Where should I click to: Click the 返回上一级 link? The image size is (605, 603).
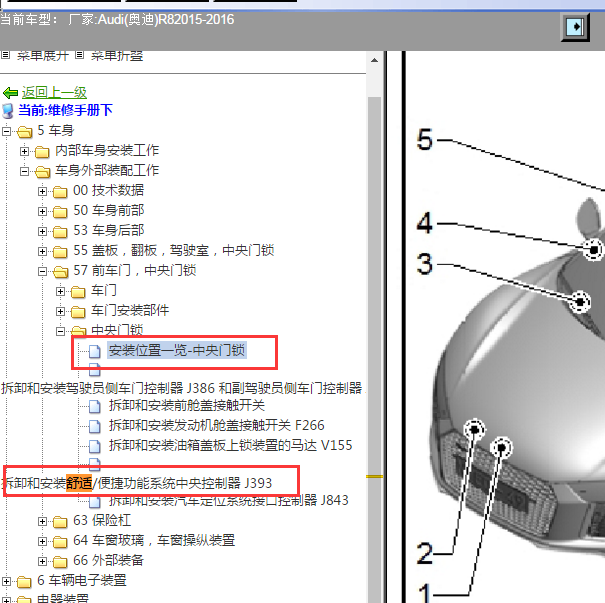coord(54,92)
